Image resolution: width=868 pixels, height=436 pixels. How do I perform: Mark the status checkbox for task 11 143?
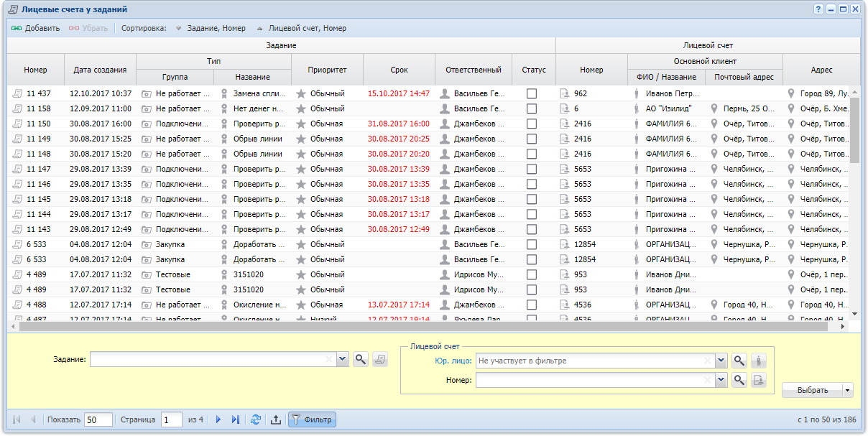532,229
